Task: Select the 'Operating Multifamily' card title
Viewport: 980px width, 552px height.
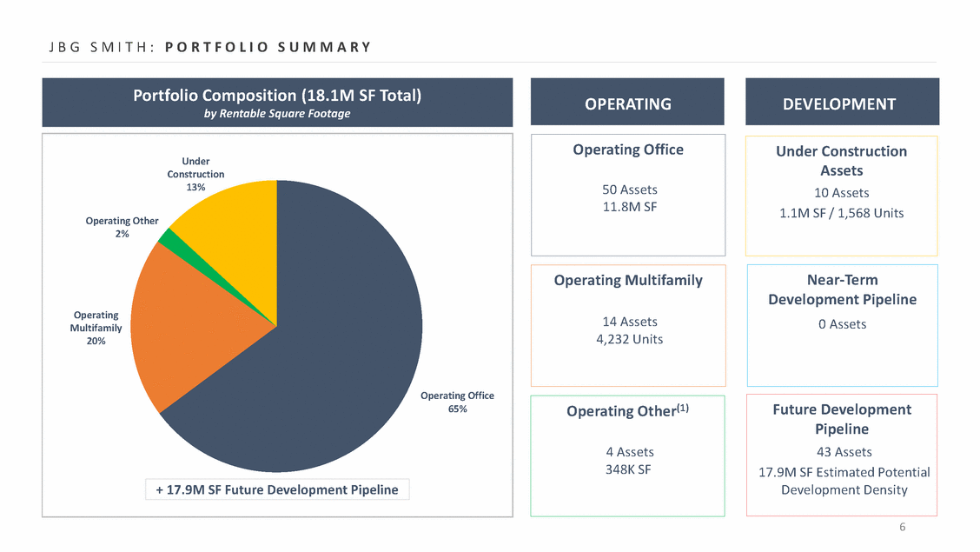Action: tap(628, 281)
